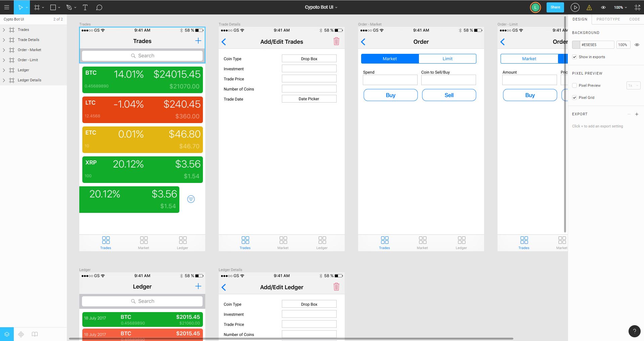644x341 pixels.
Task: Select the Move tool
Action: tap(20, 7)
